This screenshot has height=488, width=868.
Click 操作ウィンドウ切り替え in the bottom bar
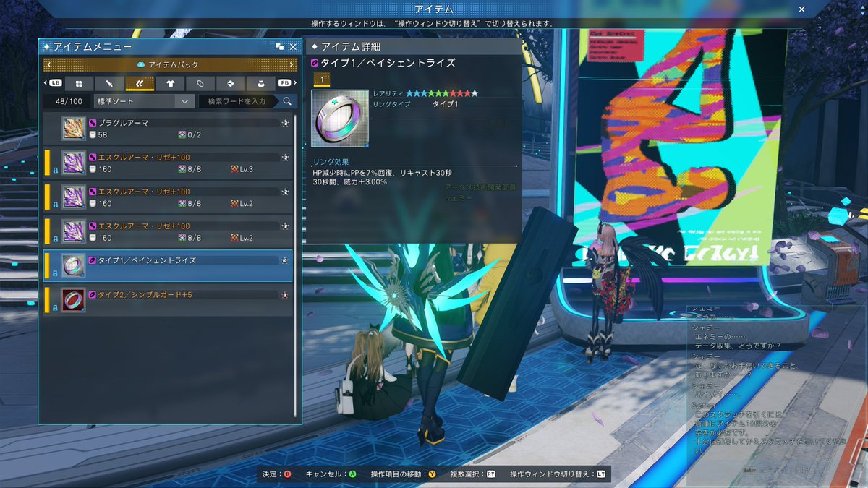557,476
